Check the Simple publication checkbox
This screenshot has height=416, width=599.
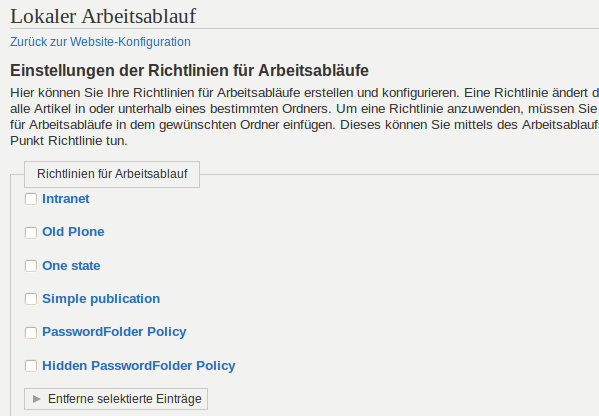(31, 299)
